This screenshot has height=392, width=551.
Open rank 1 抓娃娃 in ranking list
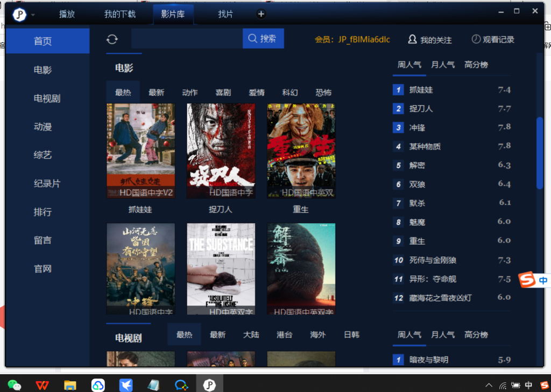451,90
